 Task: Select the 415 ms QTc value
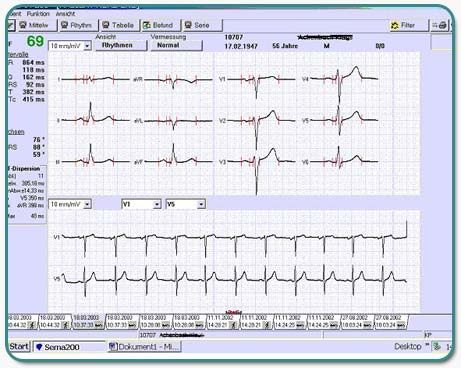[x=33, y=99]
